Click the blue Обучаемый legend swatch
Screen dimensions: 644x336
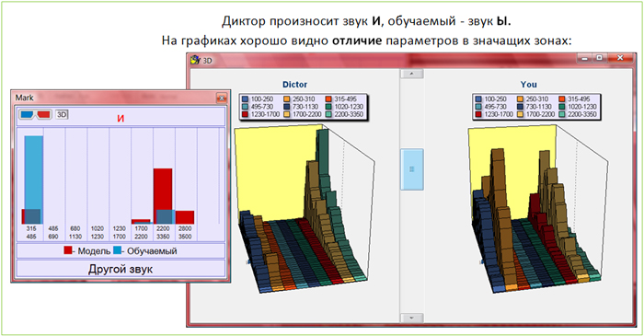click(118, 250)
